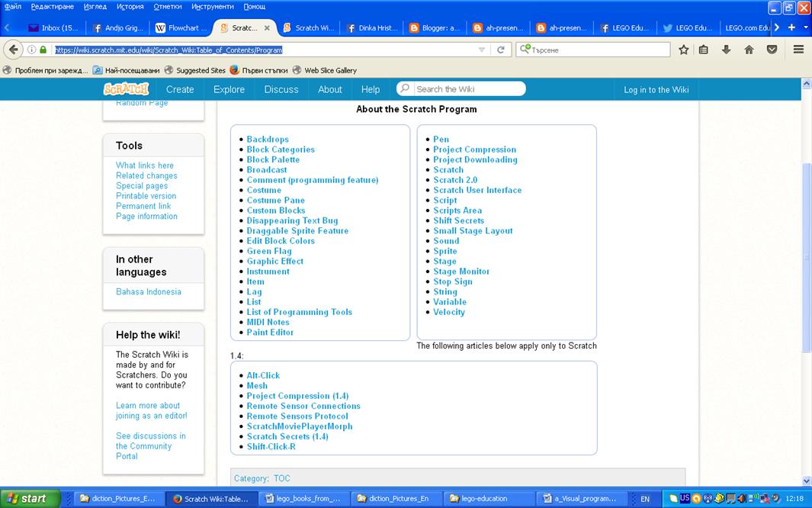Open the volume control in the system tray
This screenshot has width=812, height=508.
pos(740,498)
